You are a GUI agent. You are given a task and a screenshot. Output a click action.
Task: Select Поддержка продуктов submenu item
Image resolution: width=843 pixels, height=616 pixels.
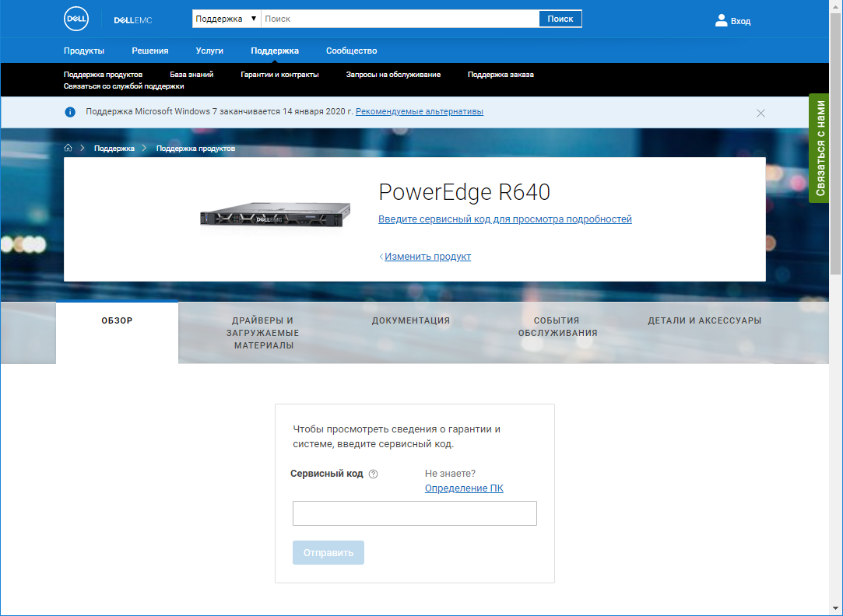(x=103, y=75)
